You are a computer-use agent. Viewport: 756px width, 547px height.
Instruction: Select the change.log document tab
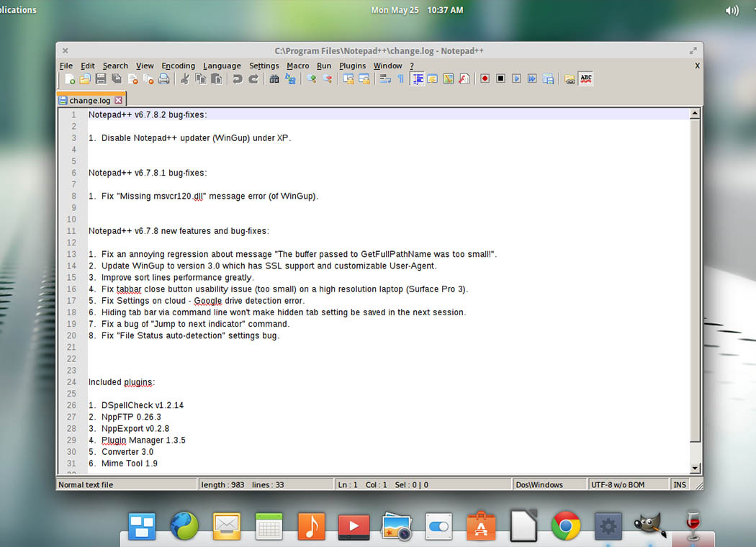88,100
